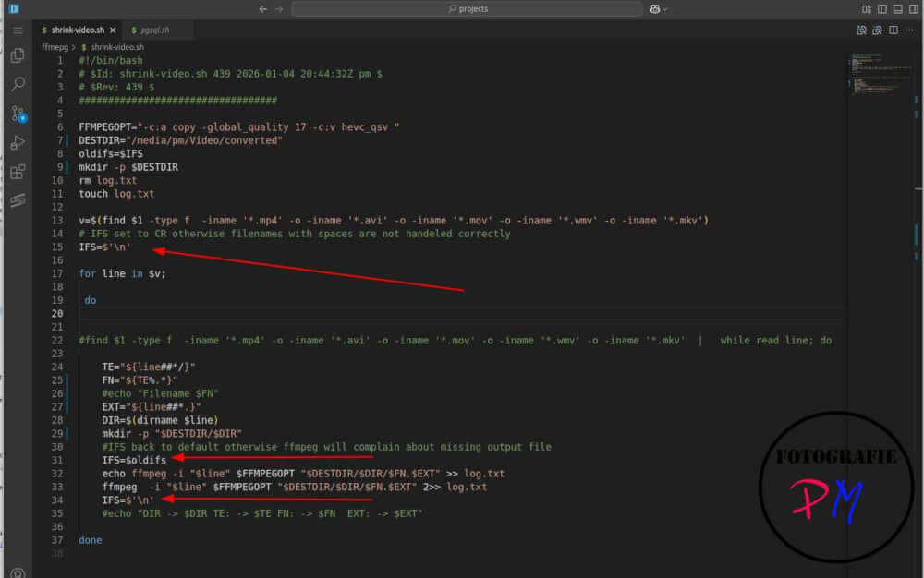Switch to the pgsql.sh tab
The image size is (924, 578).
click(155, 29)
